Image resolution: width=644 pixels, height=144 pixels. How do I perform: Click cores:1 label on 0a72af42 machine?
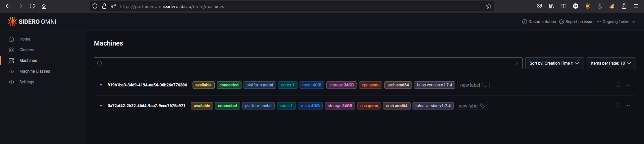tap(286, 106)
